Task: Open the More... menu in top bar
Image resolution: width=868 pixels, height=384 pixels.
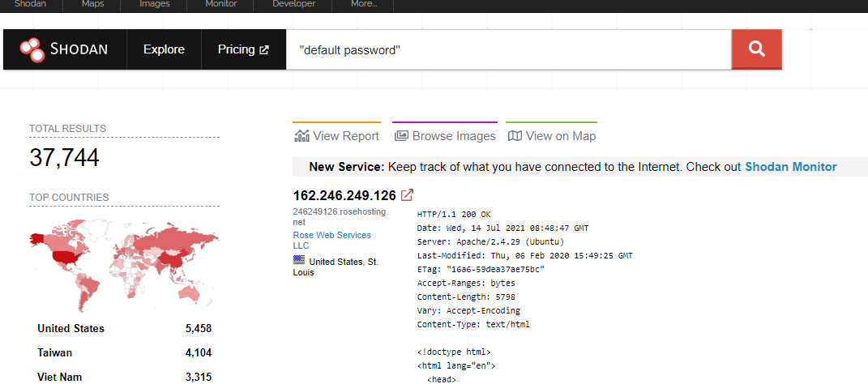Action: point(364,4)
